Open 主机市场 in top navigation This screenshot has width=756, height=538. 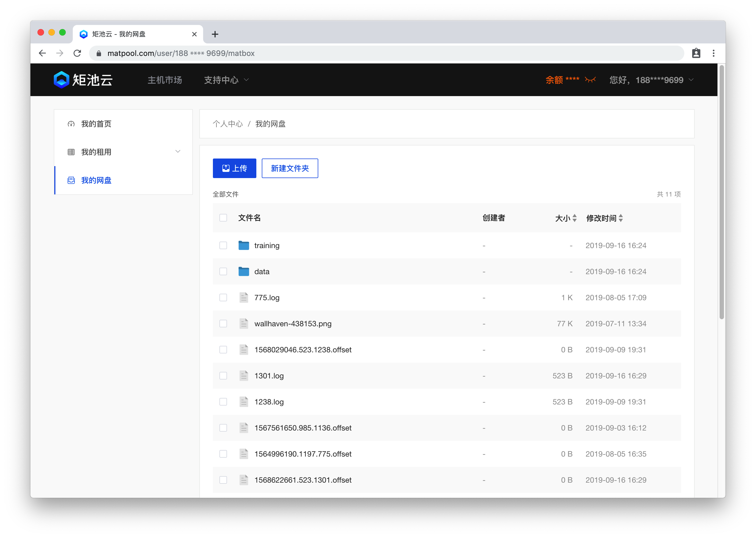click(165, 80)
